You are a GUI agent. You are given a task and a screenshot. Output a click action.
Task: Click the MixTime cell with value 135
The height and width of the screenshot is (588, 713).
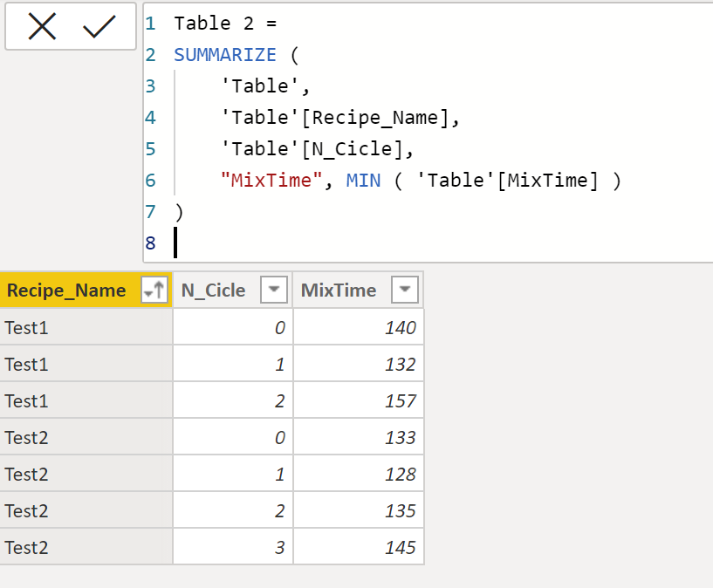(359, 510)
